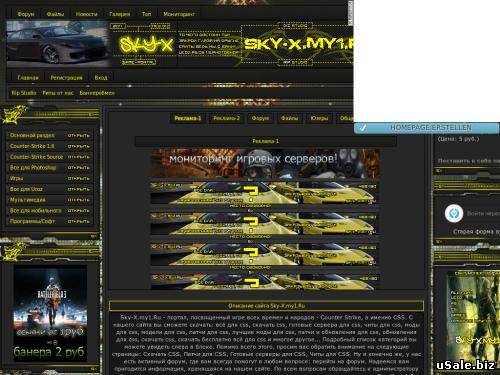Image resolution: width=500 pixels, height=375 pixels.
Task: Open the Battlefield 3 banner ad
Action: pyautogui.click(x=50, y=313)
